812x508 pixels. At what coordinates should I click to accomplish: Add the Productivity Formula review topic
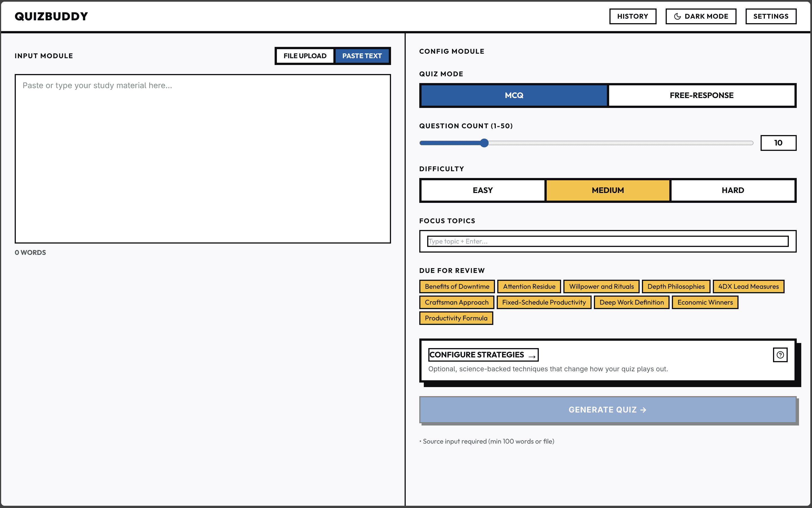pos(456,318)
